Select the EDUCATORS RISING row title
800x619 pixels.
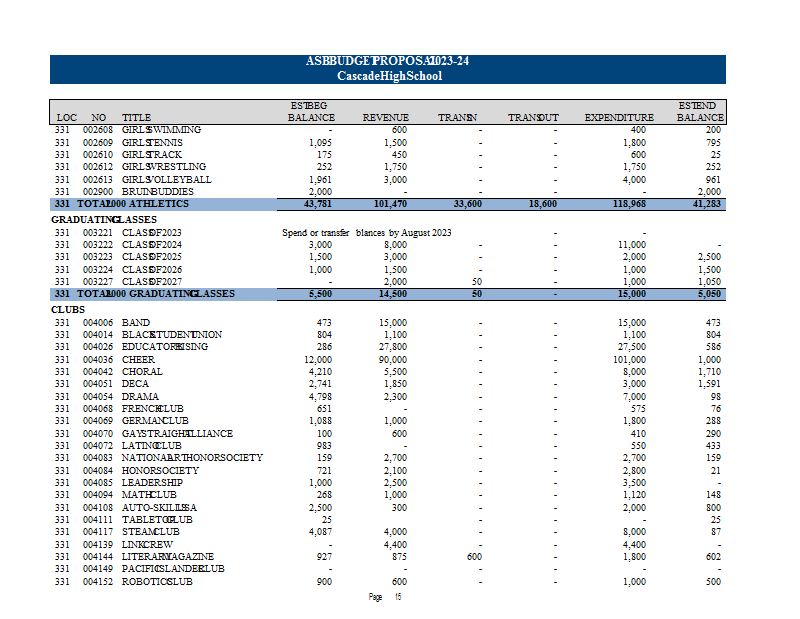point(165,347)
